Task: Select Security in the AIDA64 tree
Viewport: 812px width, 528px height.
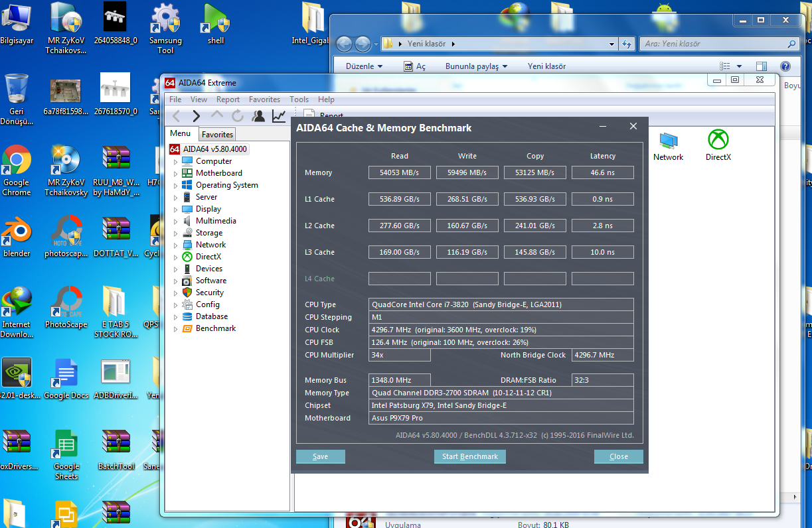Action: pyautogui.click(x=210, y=293)
